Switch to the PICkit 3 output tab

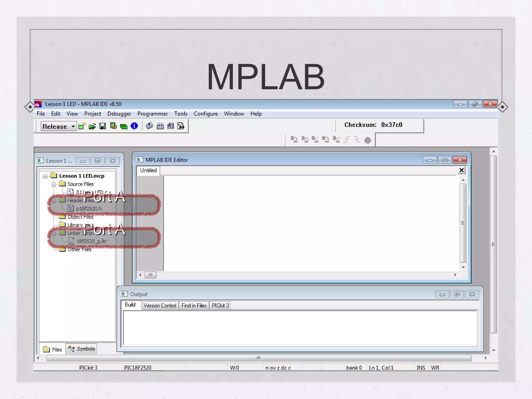tap(220, 305)
